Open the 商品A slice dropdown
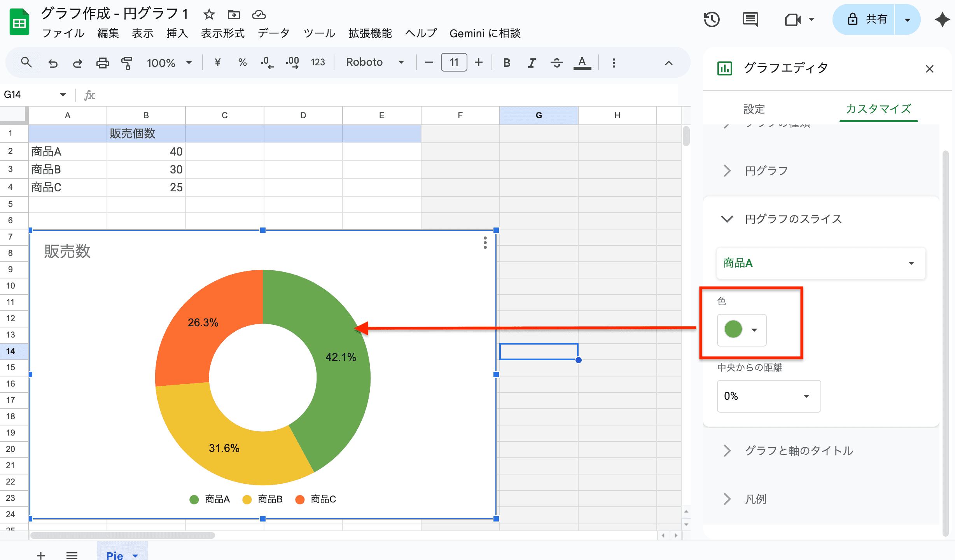 820,263
